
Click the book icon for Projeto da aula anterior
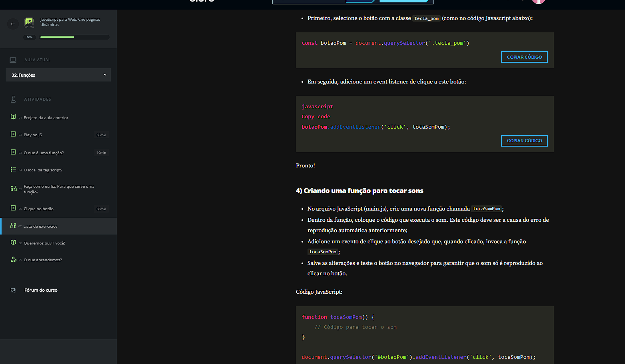click(13, 117)
